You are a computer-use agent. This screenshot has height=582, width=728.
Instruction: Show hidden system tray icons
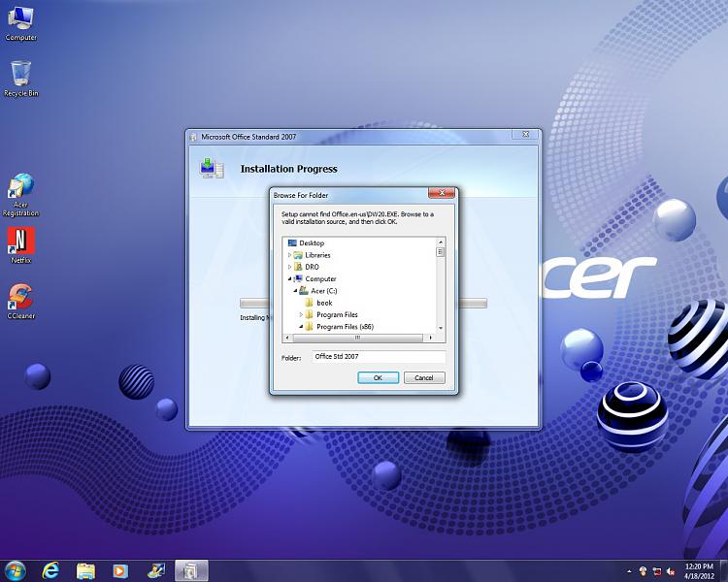pos(629,571)
